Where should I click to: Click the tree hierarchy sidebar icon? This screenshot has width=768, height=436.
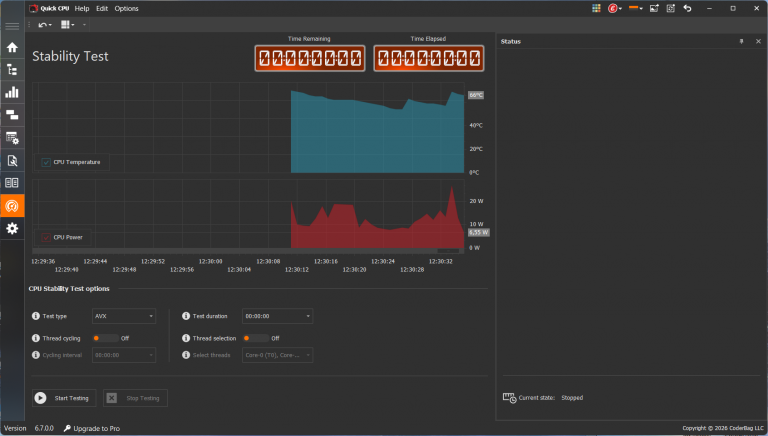coord(12,70)
